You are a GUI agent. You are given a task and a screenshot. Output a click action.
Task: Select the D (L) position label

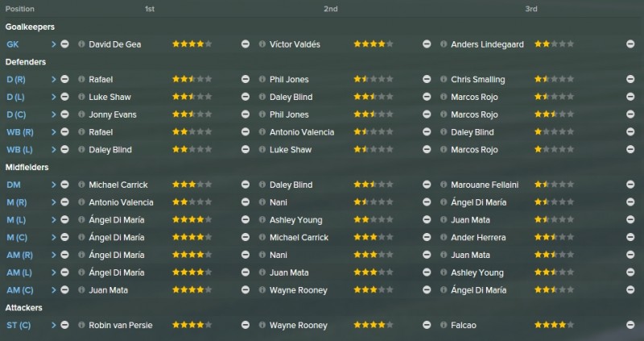click(16, 97)
